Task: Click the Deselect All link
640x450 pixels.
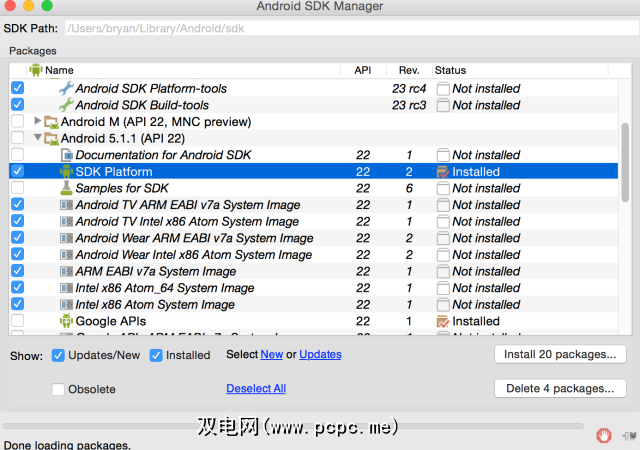Action: (x=256, y=388)
